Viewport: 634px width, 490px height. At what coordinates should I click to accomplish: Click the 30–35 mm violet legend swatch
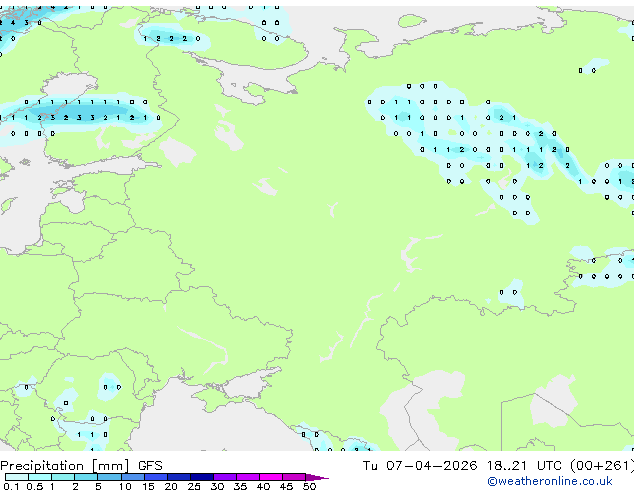(225, 477)
